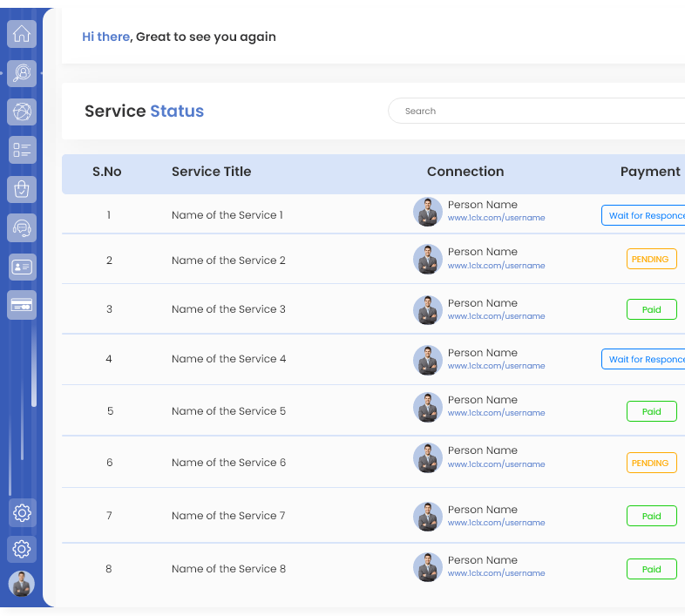Open the shopping bag sidebar icon
685x616 pixels.
(22, 189)
